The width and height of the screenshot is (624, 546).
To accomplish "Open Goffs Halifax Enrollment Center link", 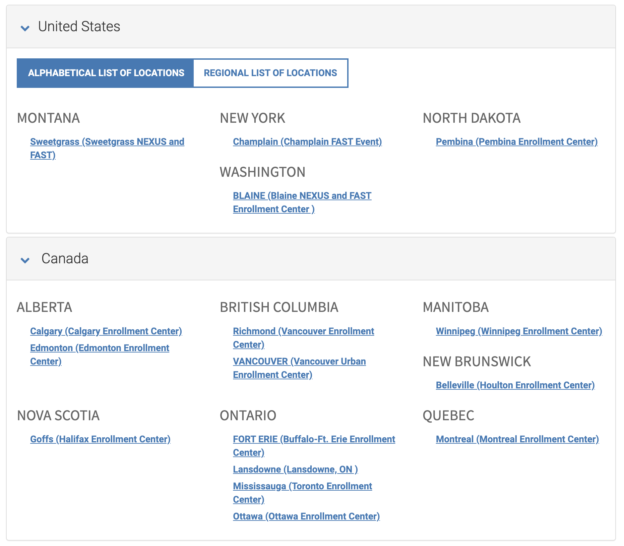I will click(100, 439).
